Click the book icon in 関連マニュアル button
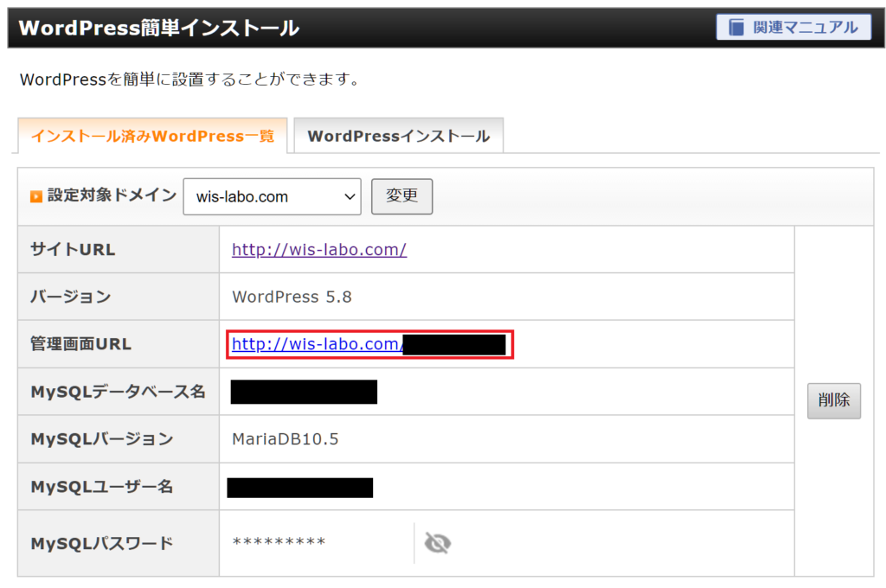 coord(736,27)
